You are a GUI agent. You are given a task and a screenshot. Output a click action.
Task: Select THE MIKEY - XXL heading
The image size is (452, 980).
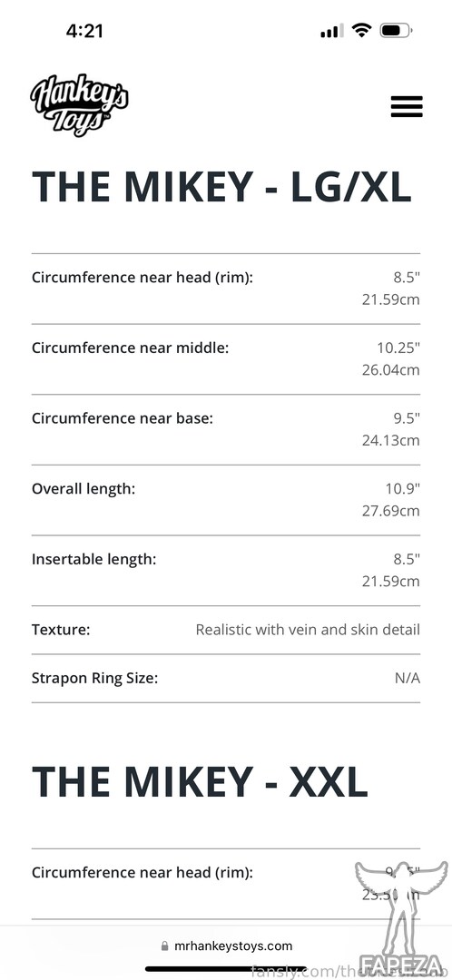(x=200, y=781)
